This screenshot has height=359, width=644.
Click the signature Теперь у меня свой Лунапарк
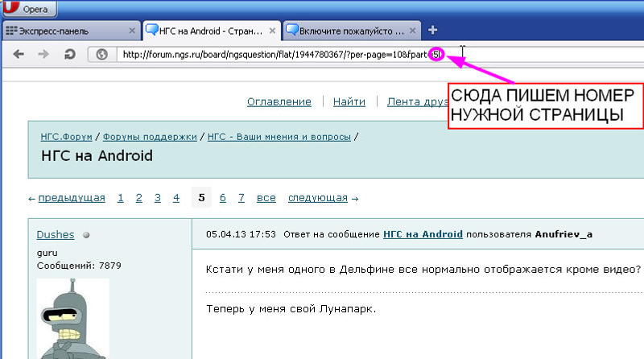[291, 309]
